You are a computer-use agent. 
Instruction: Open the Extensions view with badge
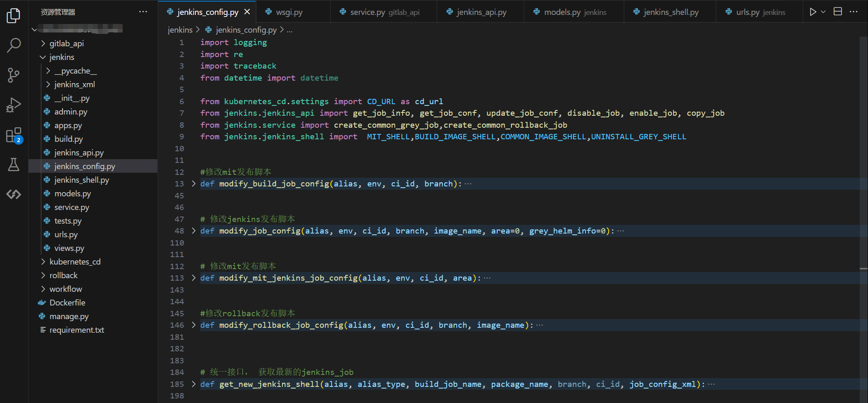[x=14, y=135]
